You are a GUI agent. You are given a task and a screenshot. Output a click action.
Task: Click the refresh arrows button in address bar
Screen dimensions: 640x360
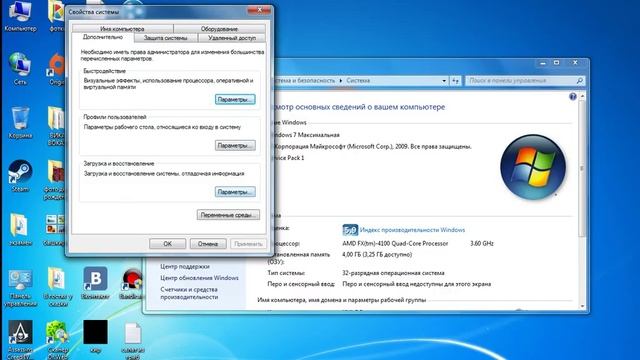click(456, 81)
